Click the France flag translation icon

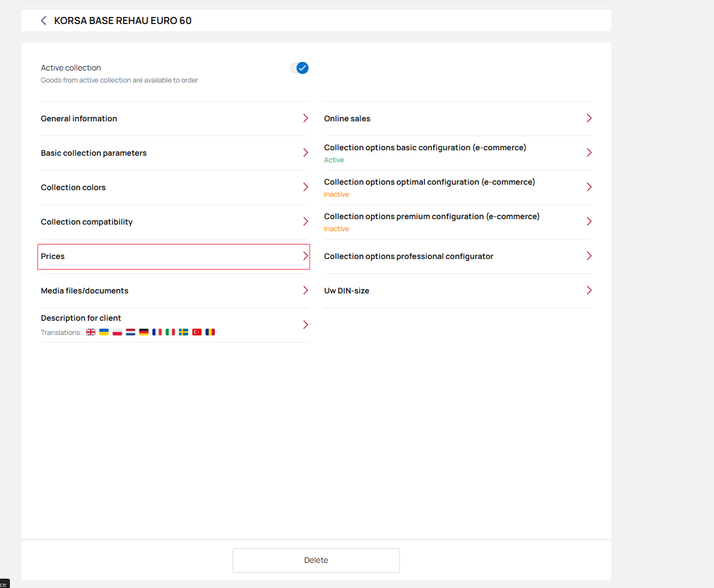157,332
